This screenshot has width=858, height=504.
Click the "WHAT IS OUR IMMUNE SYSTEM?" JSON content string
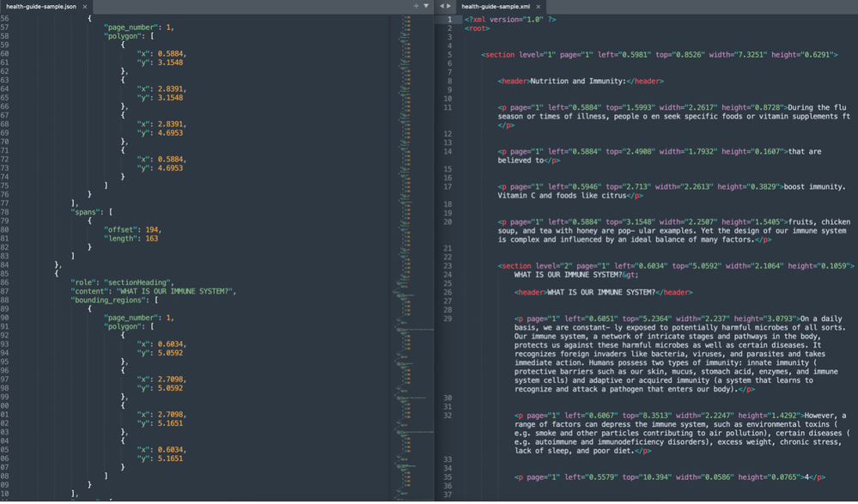176,291
